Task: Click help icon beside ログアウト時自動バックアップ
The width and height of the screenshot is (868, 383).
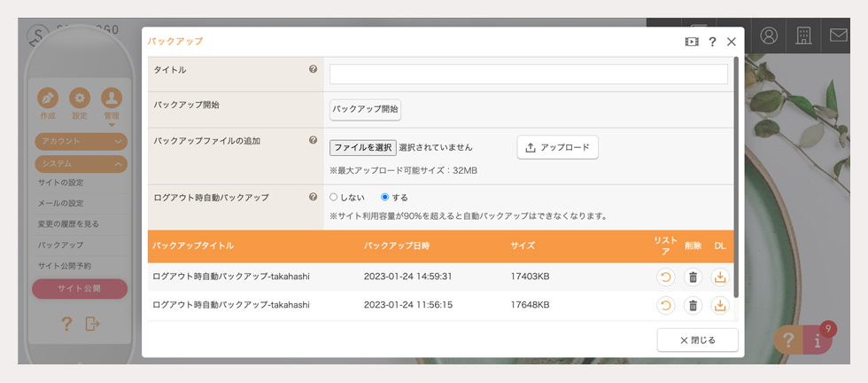Action: click(x=313, y=197)
